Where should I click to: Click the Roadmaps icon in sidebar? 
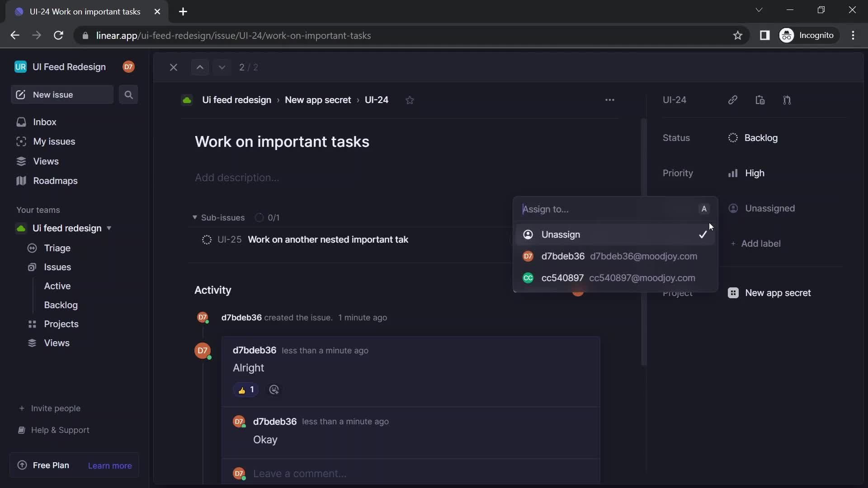pos(21,181)
